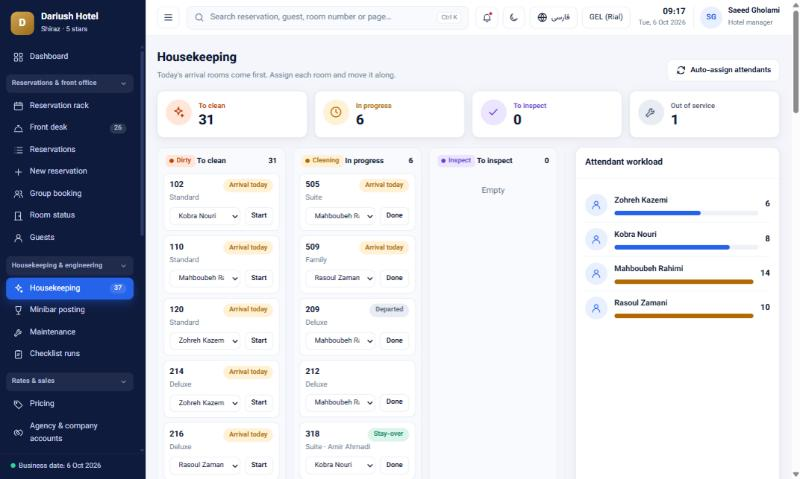Open attendant dropdown for room 505

(340, 216)
